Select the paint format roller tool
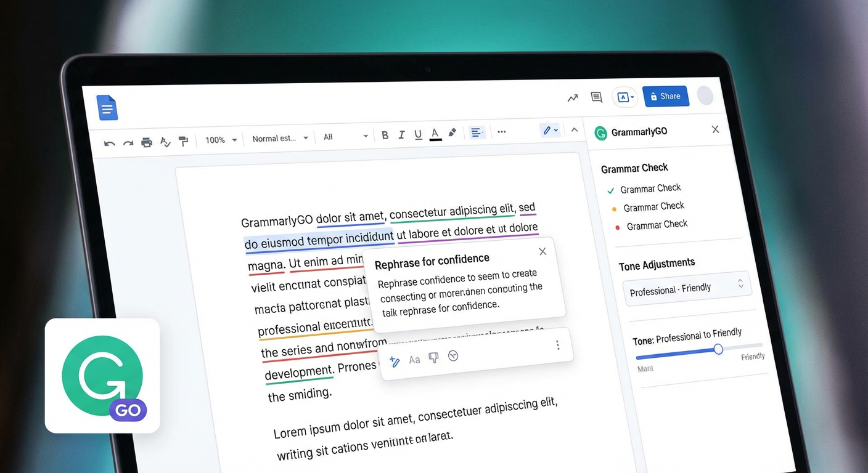The width and height of the screenshot is (868, 473). [183, 142]
